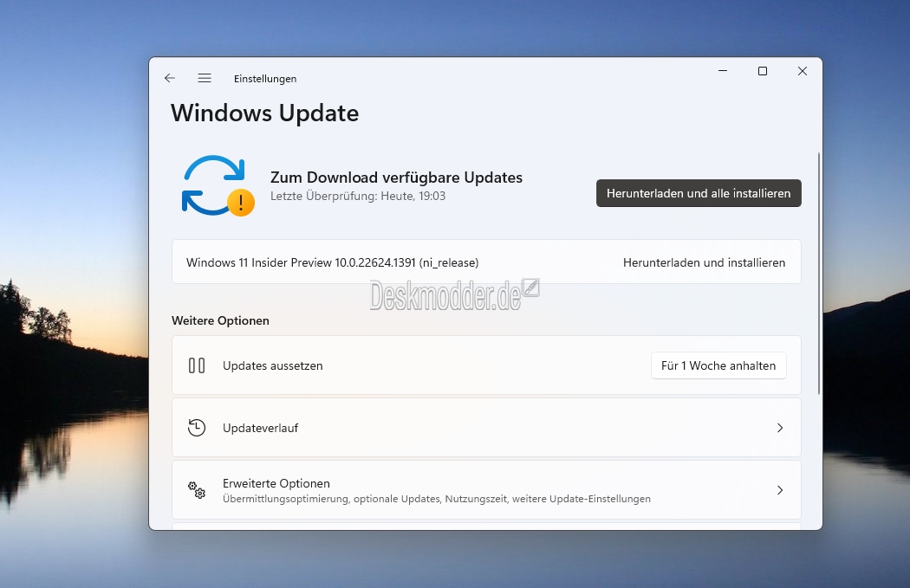Click the Windows Update sync status icon
This screenshot has width=910, height=588.
click(218, 185)
